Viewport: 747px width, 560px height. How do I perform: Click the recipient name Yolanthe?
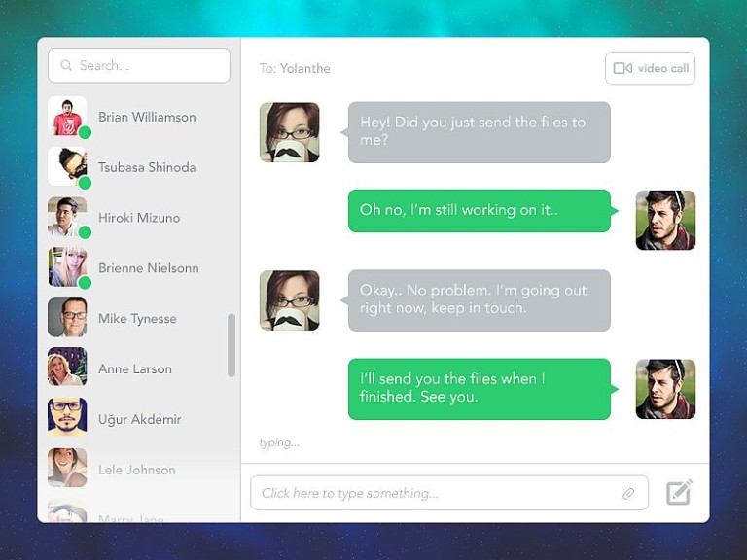pyautogui.click(x=304, y=69)
